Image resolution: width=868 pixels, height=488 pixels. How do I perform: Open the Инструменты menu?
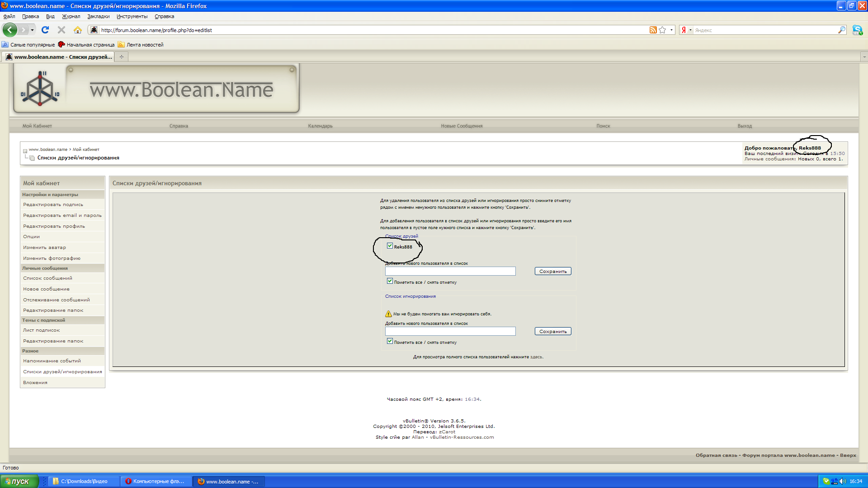132,16
